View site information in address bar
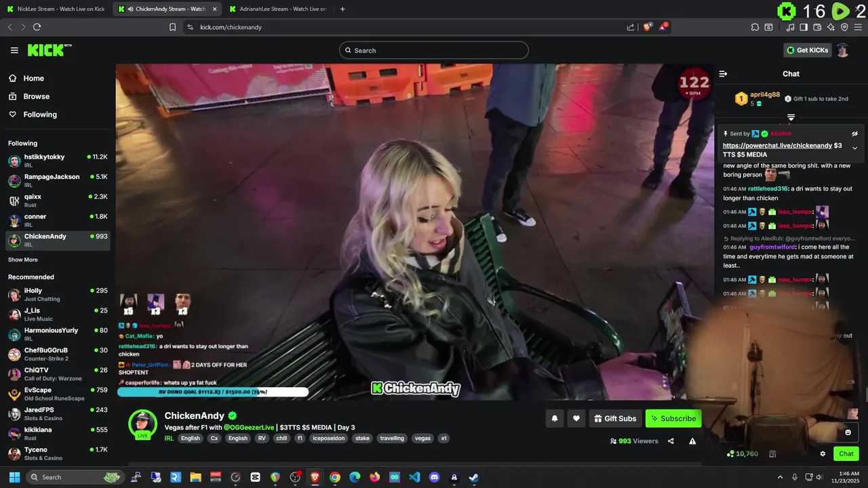Image resolution: width=868 pixels, height=488 pixels. 190,27
